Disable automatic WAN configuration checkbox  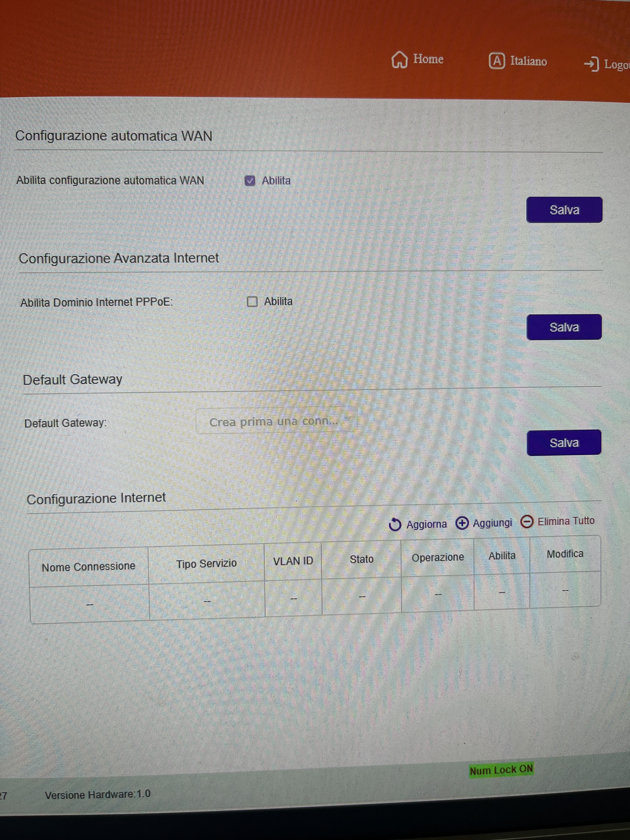coord(250,181)
